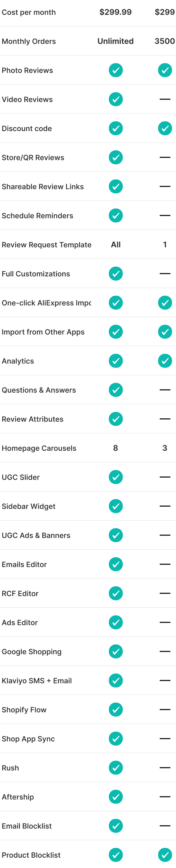Click the Video Reviews teal checkmark
The height and width of the screenshot is (868, 176).
pyautogui.click(x=115, y=99)
